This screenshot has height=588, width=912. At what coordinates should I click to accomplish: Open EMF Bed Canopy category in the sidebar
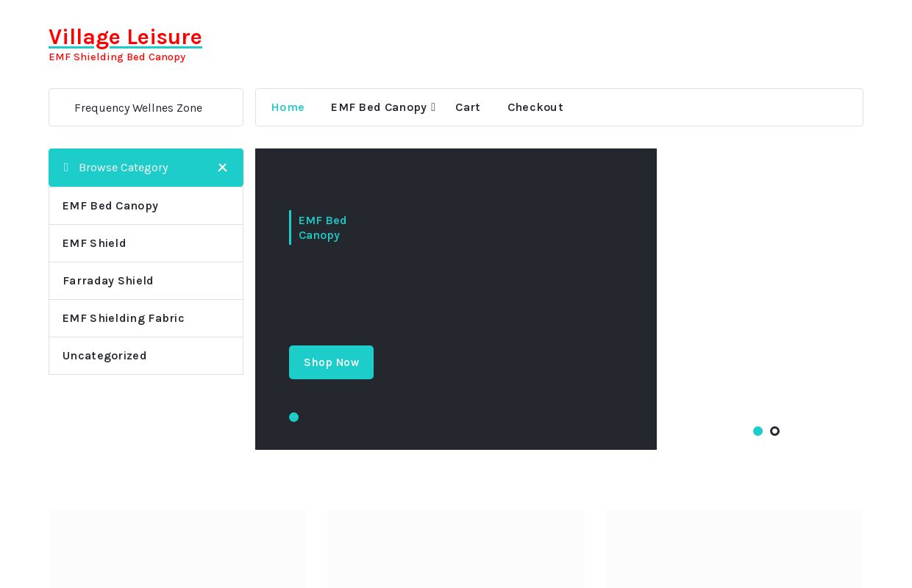[x=110, y=206]
